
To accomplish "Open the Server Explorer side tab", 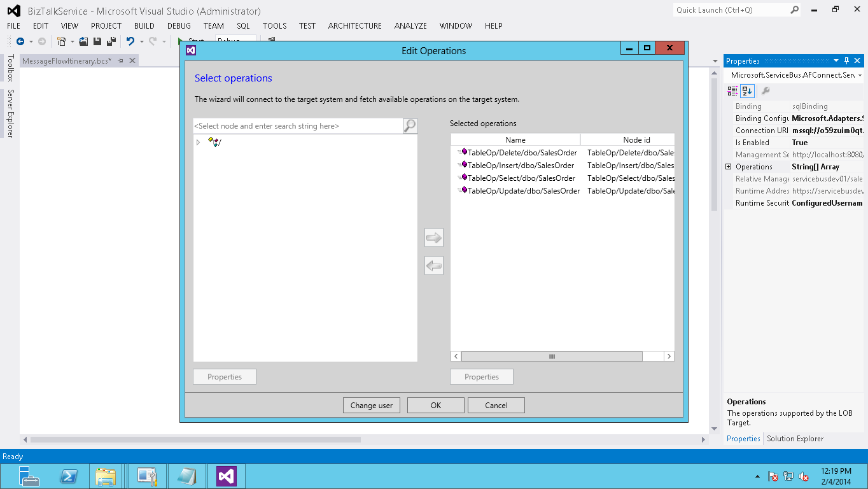I will [10, 113].
